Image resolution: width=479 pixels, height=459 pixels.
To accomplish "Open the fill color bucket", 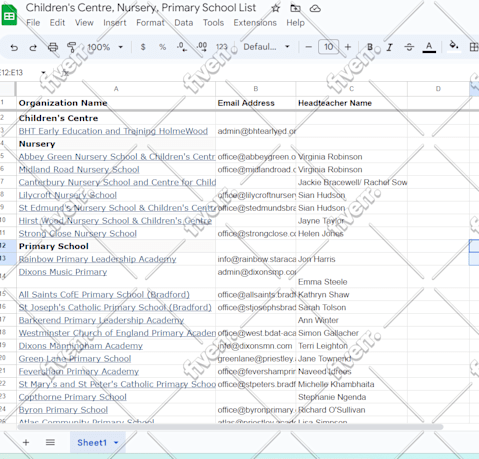I will click(x=454, y=46).
